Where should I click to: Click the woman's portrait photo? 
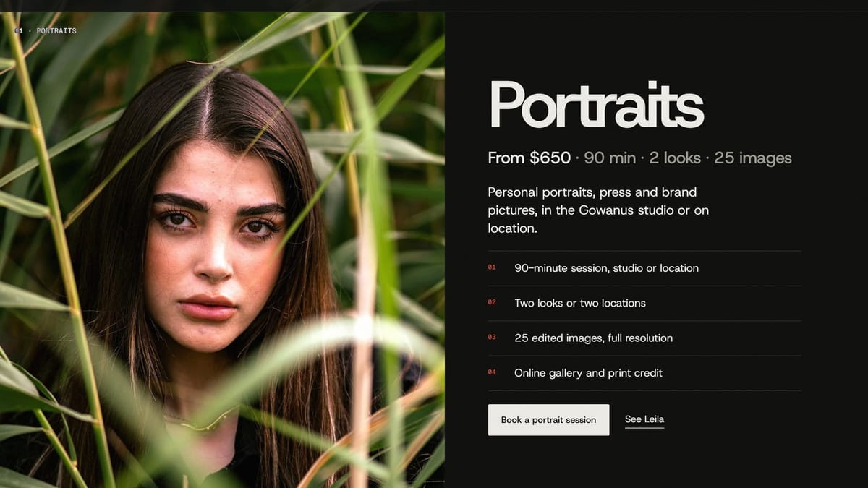[x=222, y=249]
